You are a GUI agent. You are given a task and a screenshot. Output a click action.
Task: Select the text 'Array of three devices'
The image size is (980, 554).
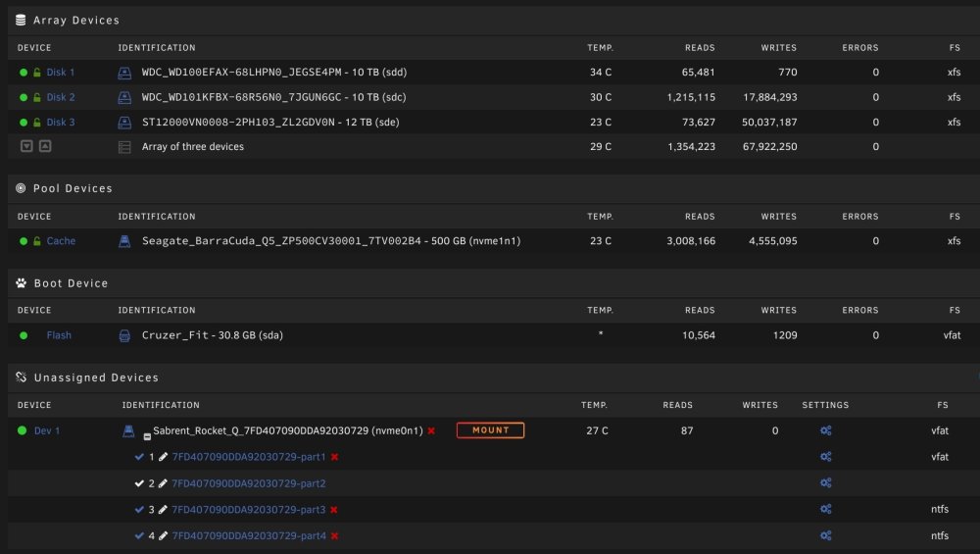click(x=192, y=147)
